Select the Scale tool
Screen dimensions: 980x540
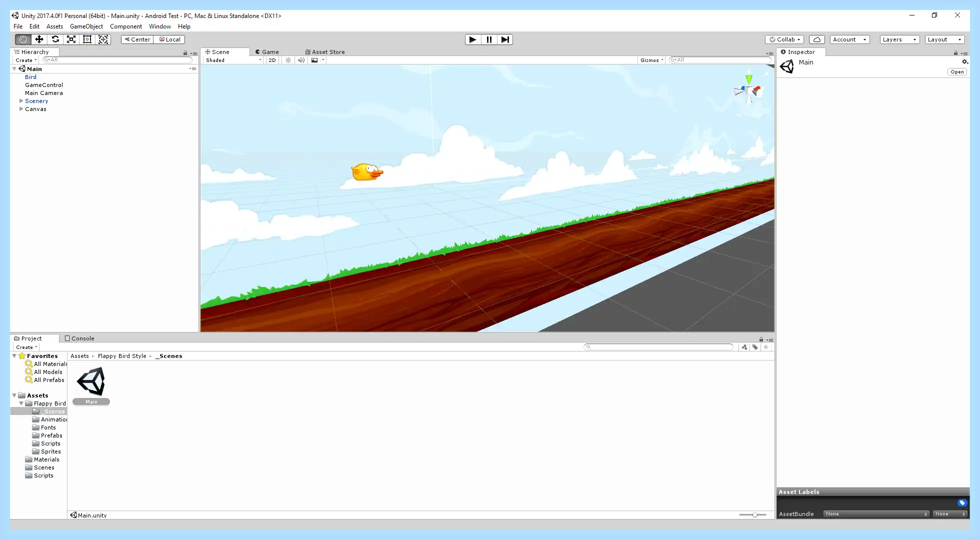(71, 39)
